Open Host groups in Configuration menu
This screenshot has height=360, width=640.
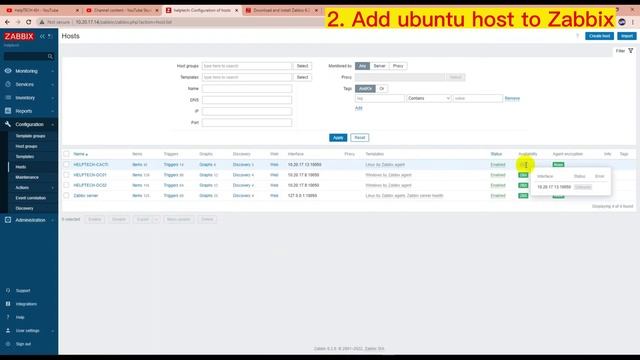click(26, 146)
